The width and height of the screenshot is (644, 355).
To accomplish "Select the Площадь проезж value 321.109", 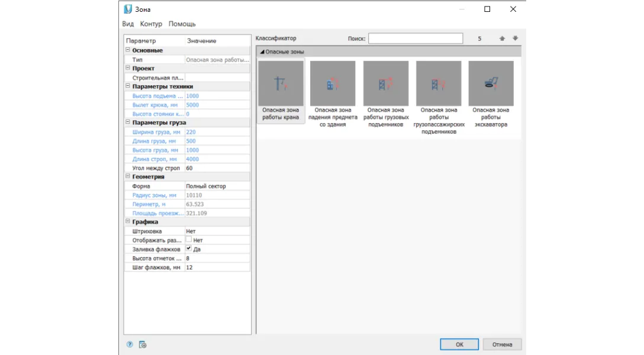I will (x=217, y=213).
